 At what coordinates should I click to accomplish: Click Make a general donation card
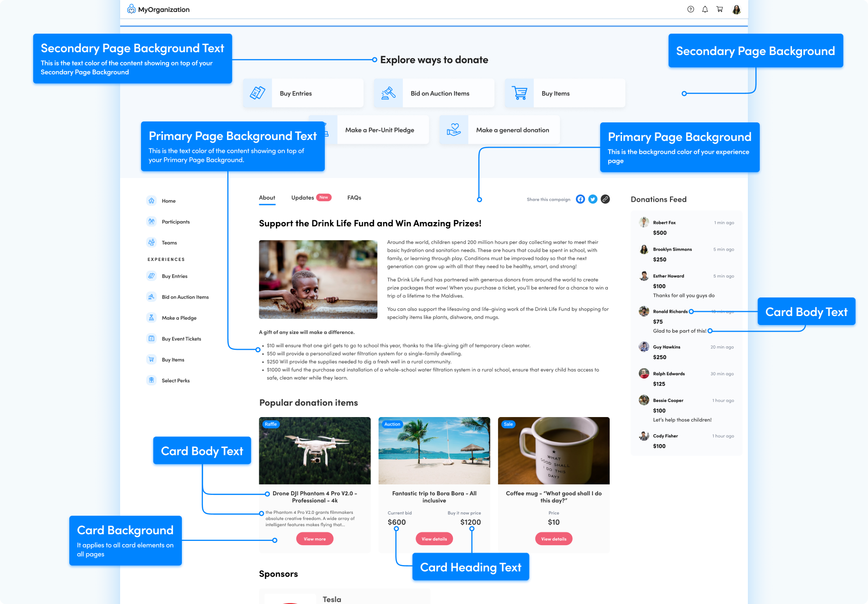click(500, 130)
